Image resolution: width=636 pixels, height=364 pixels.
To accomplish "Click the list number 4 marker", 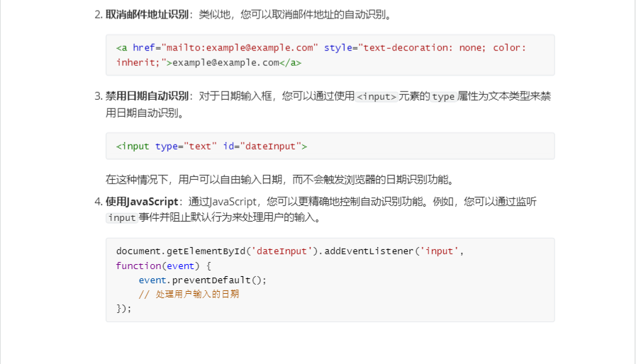I will [98, 202].
